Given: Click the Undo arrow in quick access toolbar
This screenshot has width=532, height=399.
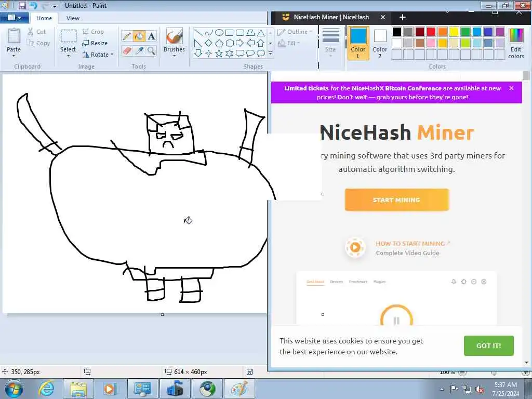Looking at the screenshot, I should 33,5.
